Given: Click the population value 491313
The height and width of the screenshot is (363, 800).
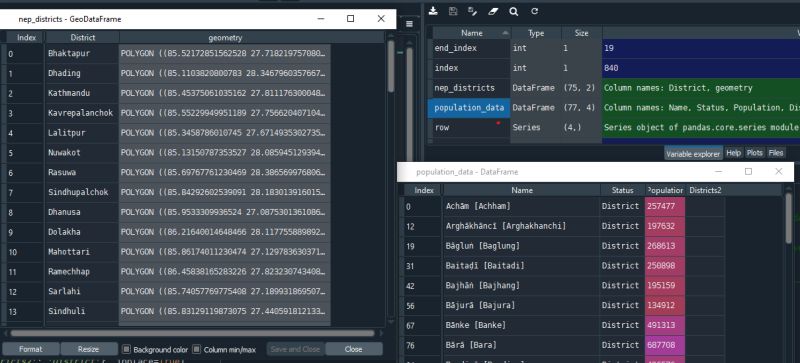Looking at the screenshot, I should 665,325.
